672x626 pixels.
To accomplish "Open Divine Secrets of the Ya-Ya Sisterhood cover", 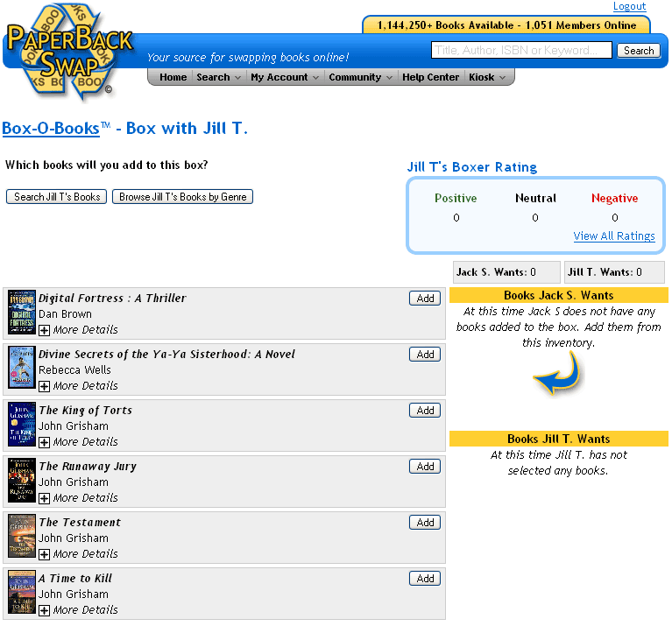I will [22, 368].
